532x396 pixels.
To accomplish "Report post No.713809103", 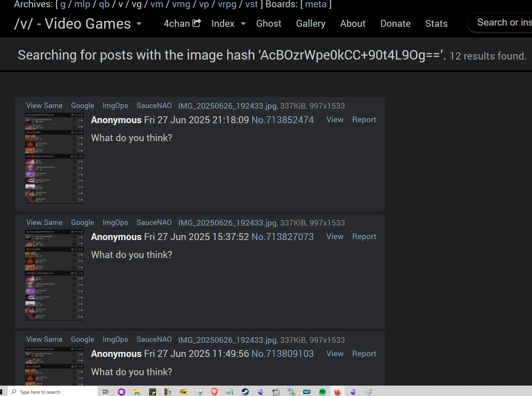I will pyautogui.click(x=364, y=354).
